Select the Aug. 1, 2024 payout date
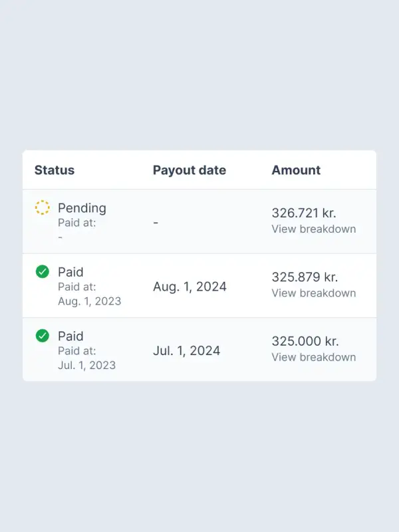399x532 pixels. [190, 287]
